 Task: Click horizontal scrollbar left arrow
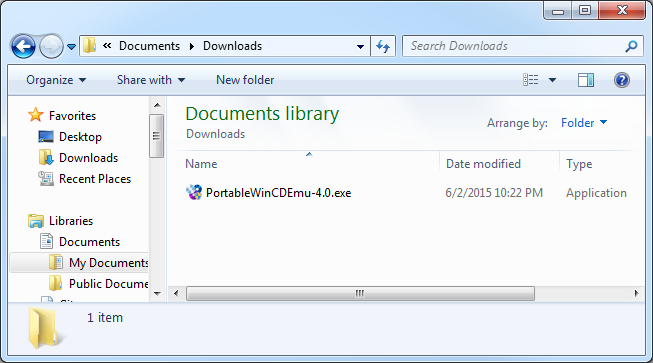pyautogui.click(x=176, y=293)
